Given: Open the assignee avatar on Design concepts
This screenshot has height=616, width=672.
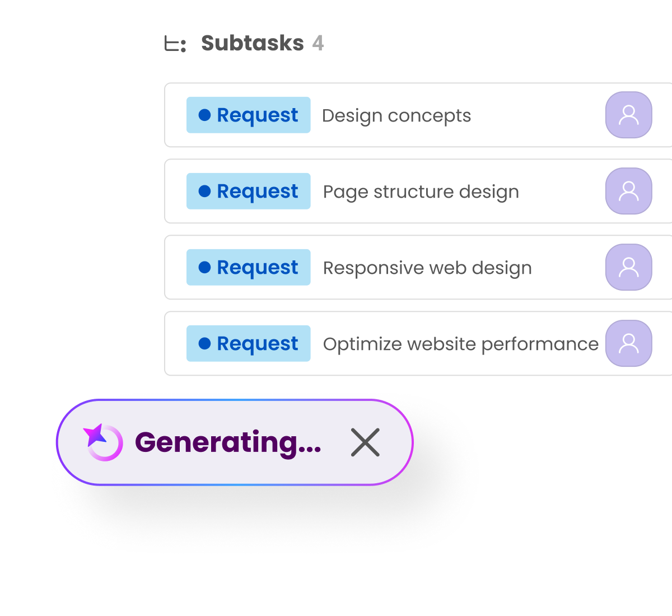Looking at the screenshot, I should pos(629,115).
